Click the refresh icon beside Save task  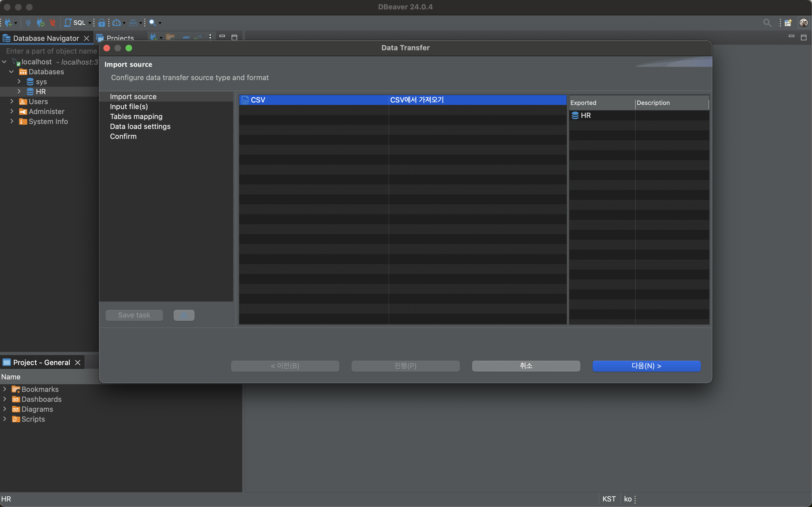(x=184, y=315)
